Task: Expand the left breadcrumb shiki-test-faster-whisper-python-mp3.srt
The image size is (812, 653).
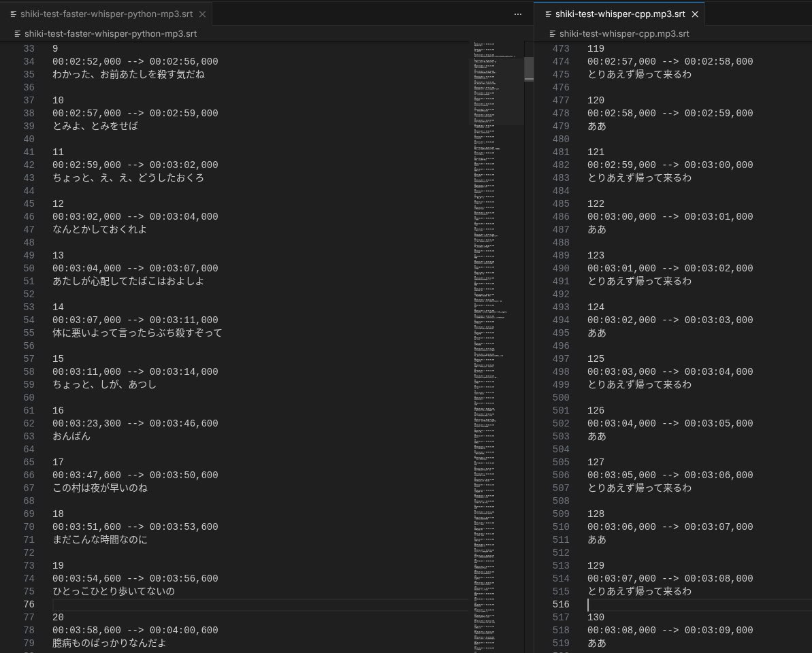Action: pos(111,33)
